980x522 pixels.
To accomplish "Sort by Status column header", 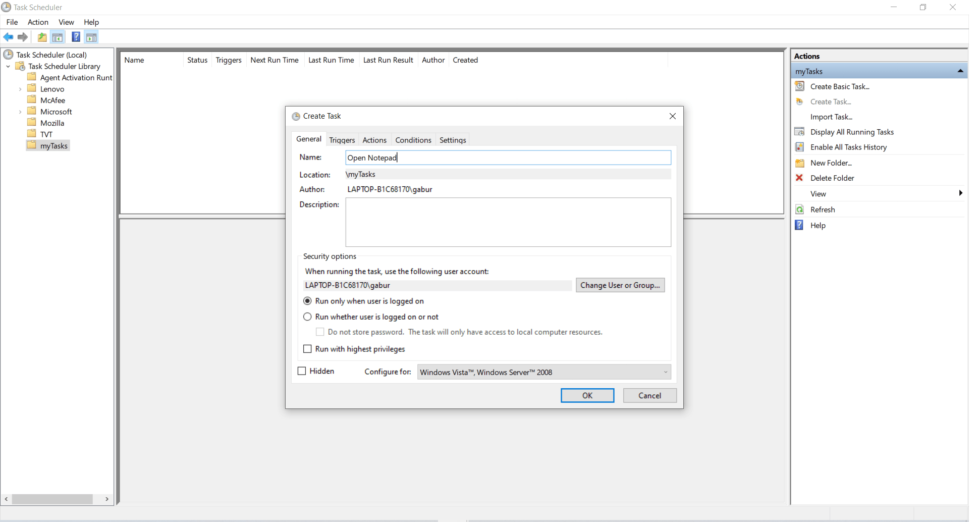I will pos(197,60).
